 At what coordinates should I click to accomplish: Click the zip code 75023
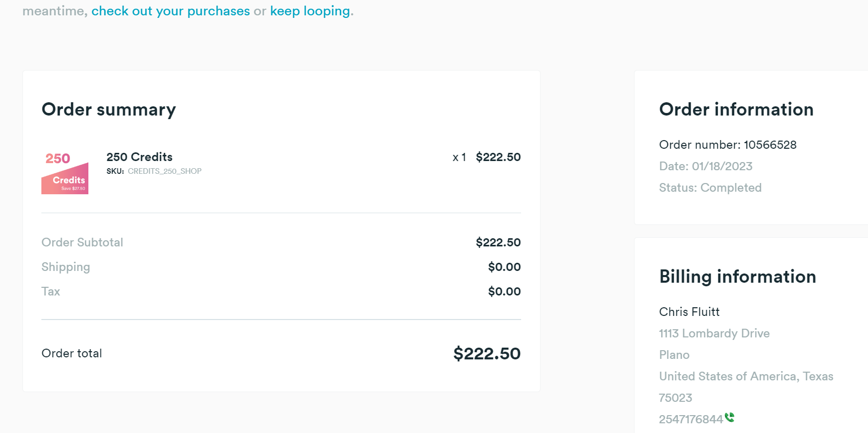click(x=675, y=398)
